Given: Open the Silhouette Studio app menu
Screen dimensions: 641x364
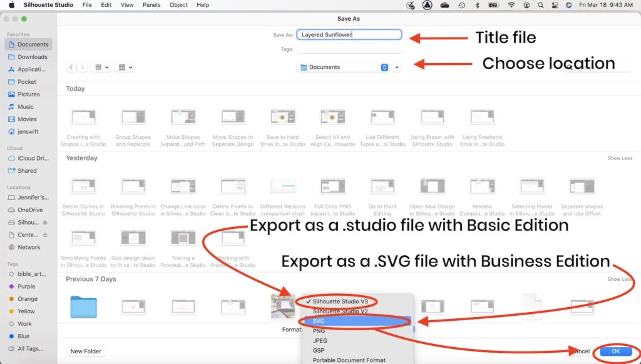Looking at the screenshot, I should click(x=48, y=5).
